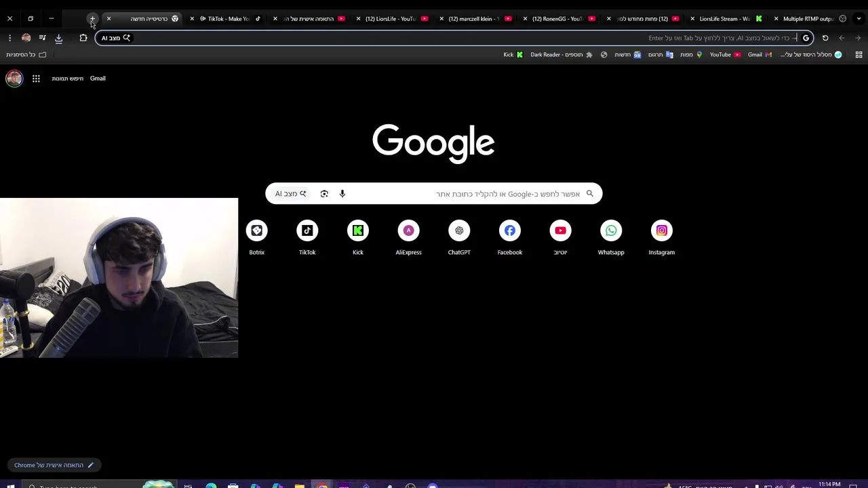Image resolution: width=868 pixels, height=488 pixels.
Task: Search by image with Google Lens icon
Action: coord(324,194)
